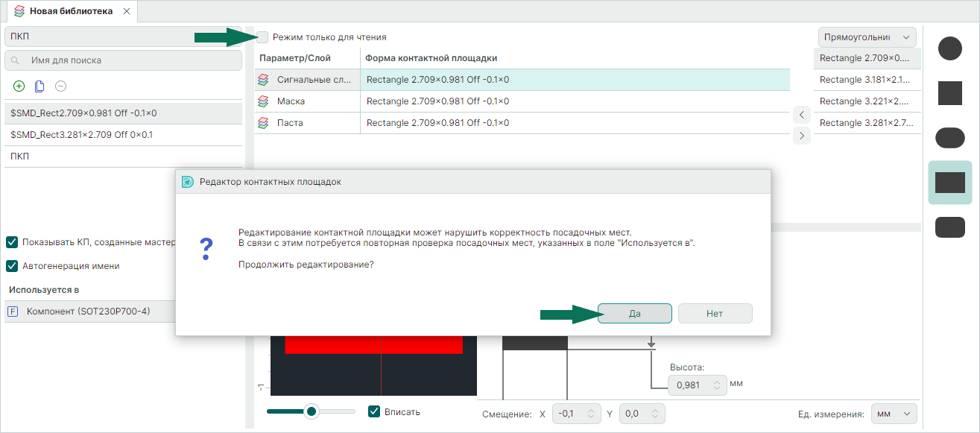Select the circle pad shape

pyautogui.click(x=949, y=48)
